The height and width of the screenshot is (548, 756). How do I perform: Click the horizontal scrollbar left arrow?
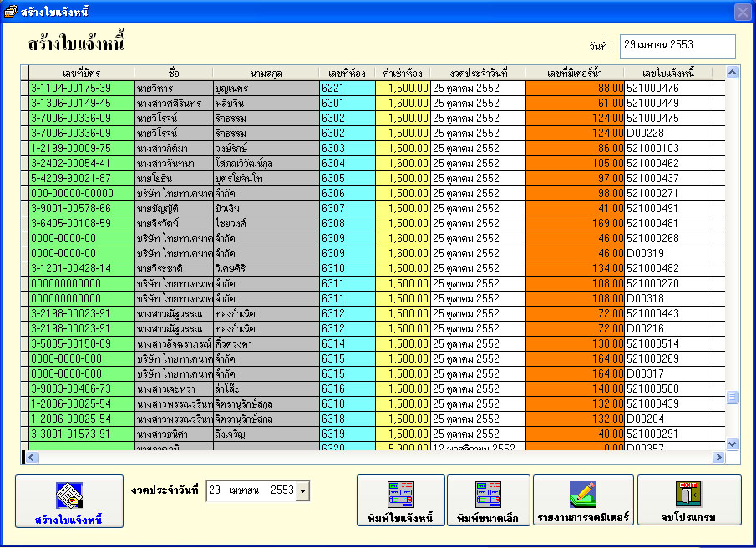(32, 458)
